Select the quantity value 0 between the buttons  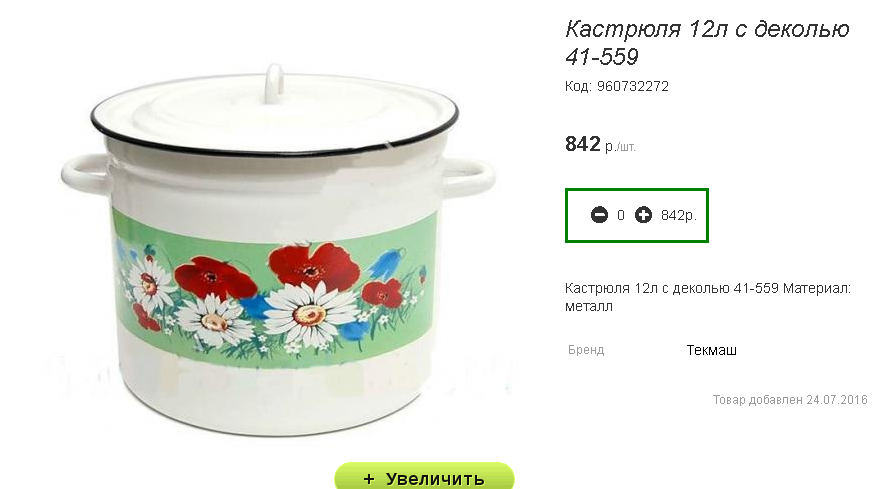(x=621, y=215)
